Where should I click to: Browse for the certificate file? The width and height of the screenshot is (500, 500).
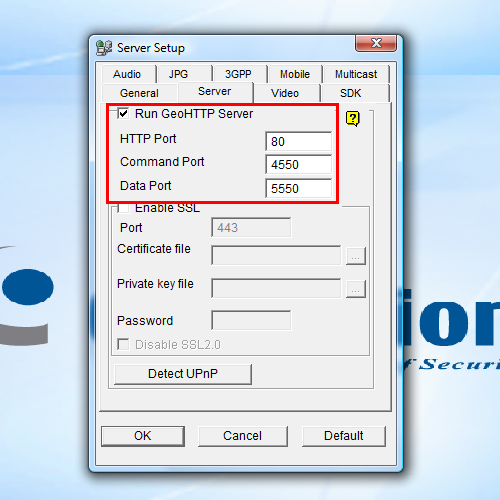(x=356, y=256)
